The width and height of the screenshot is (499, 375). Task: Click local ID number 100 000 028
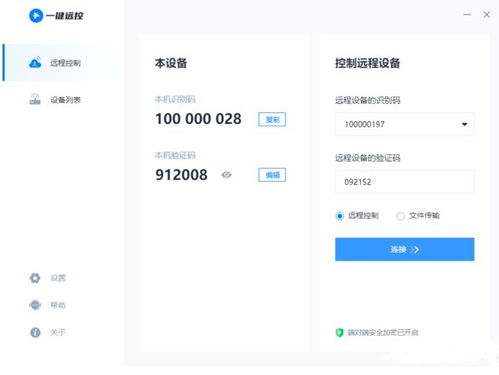tap(198, 119)
